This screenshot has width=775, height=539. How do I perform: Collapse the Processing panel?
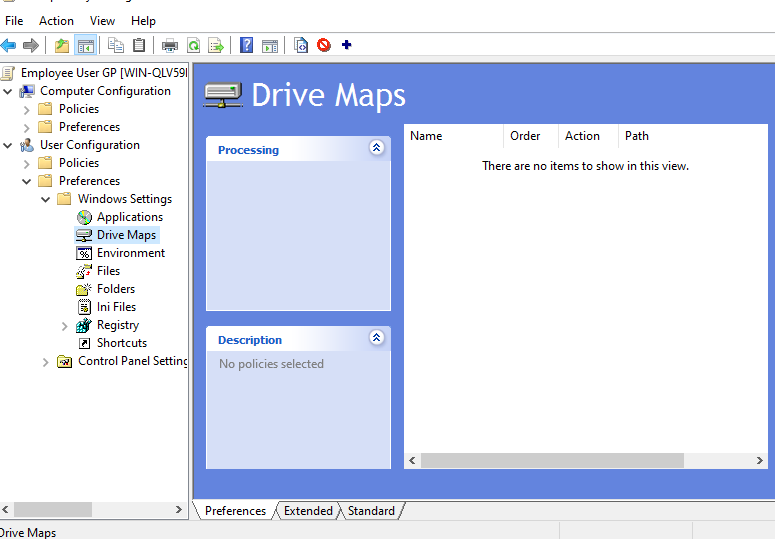(376, 148)
